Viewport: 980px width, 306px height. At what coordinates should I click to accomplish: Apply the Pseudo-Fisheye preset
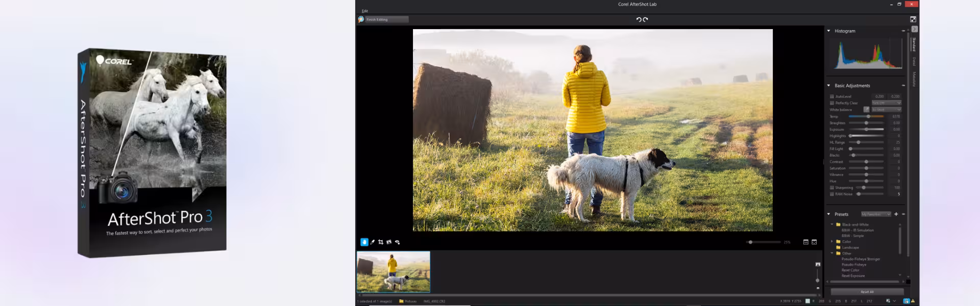pyautogui.click(x=854, y=265)
